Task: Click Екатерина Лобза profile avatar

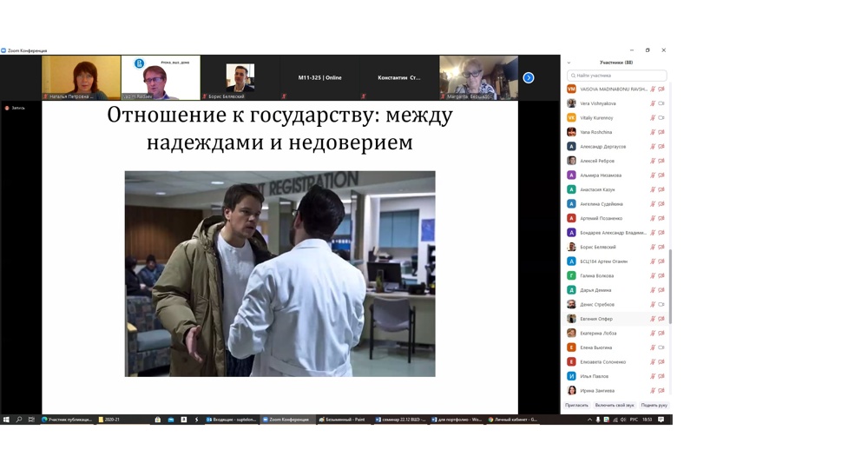Action: point(571,334)
